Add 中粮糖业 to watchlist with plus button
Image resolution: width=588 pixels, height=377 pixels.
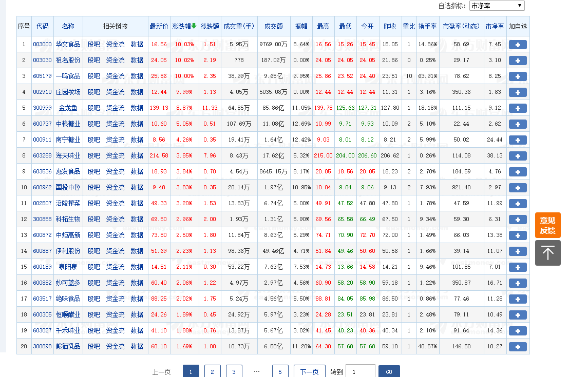(x=518, y=124)
